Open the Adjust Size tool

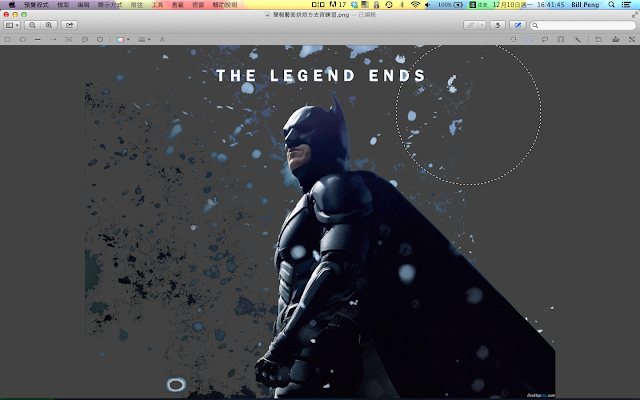click(x=632, y=40)
